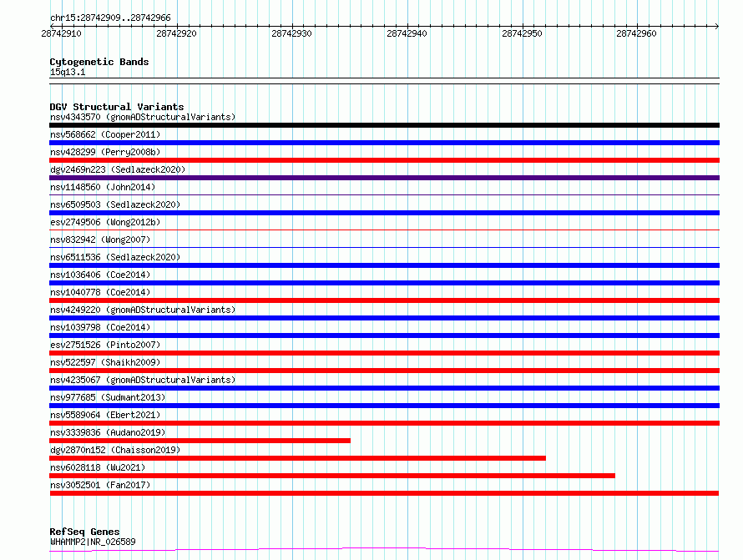The height and width of the screenshot is (560, 743).
Task: Open the nsv4249220 gnomADStructuralVariants label
Action: [143, 310]
